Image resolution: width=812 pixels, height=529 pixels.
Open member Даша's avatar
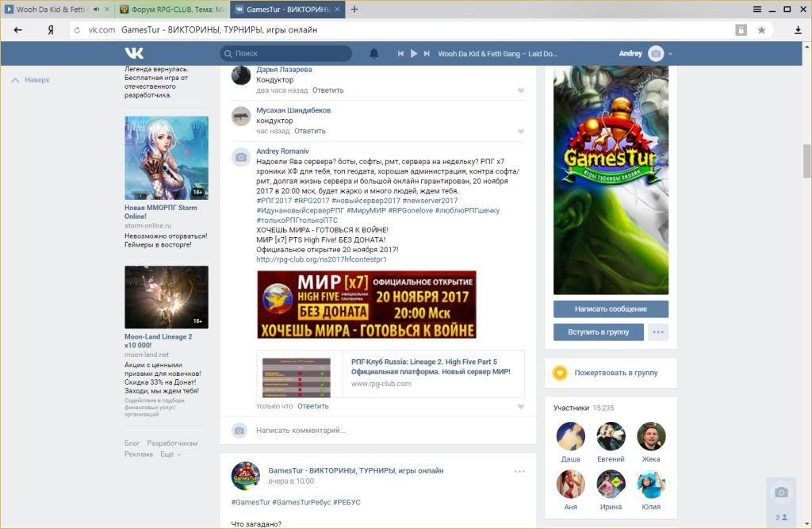pyautogui.click(x=570, y=436)
